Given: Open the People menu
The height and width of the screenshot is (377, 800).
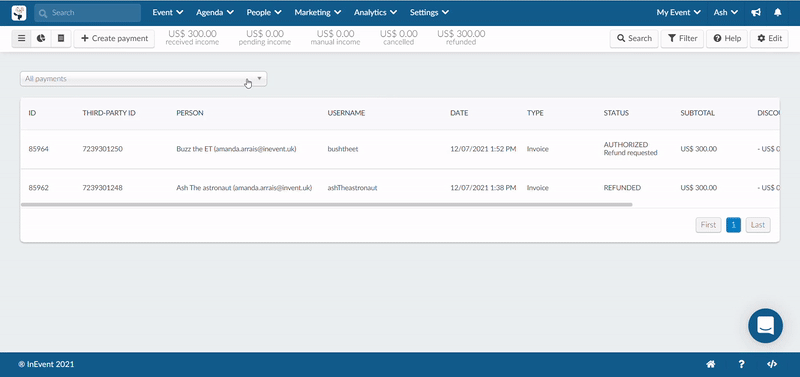Looking at the screenshot, I should coord(264,13).
